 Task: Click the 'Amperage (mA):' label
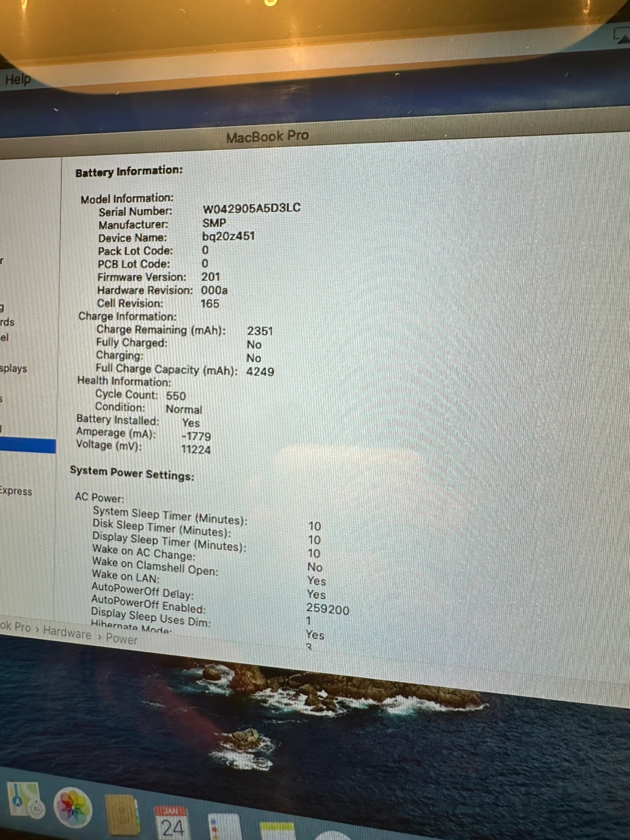[x=116, y=433]
